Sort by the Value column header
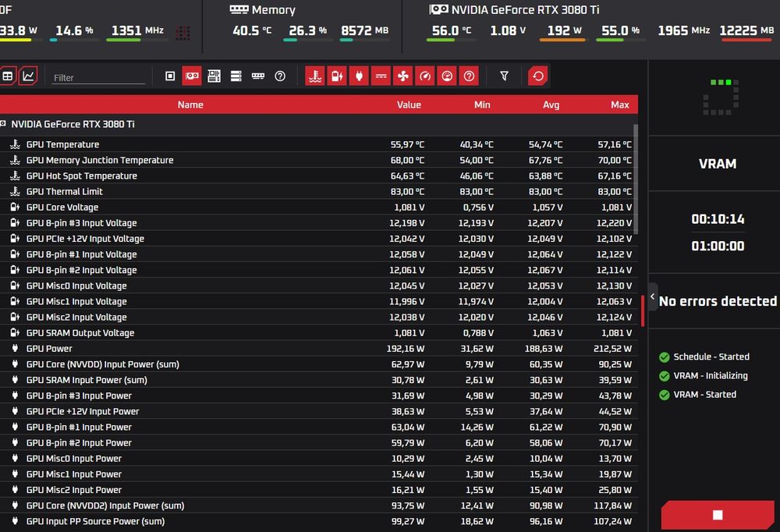The width and height of the screenshot is (780, 532). (x=409, y=105)
